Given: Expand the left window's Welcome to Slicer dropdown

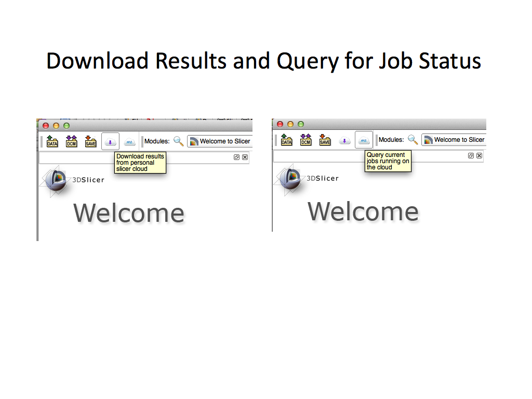Looking at the screenshot, I should point(220,141).
